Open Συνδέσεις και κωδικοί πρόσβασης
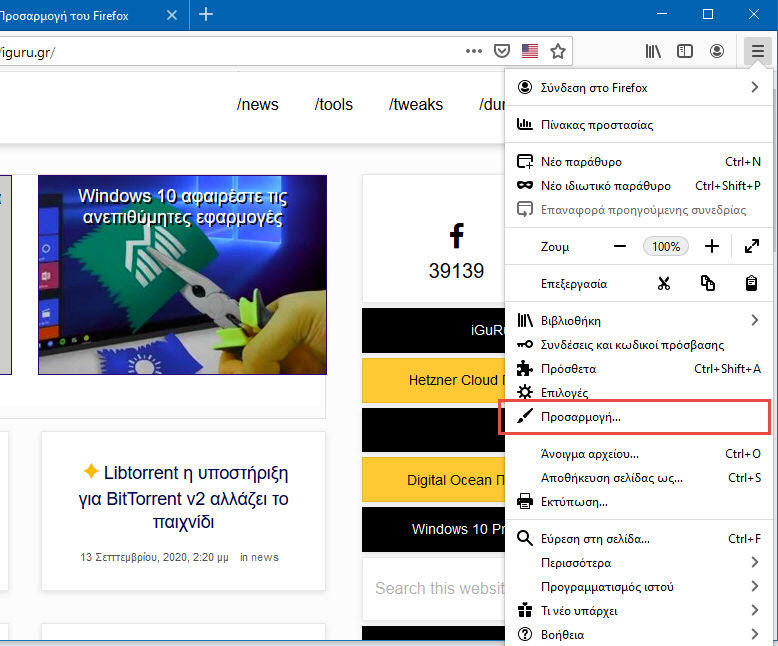 click(638, 344)
